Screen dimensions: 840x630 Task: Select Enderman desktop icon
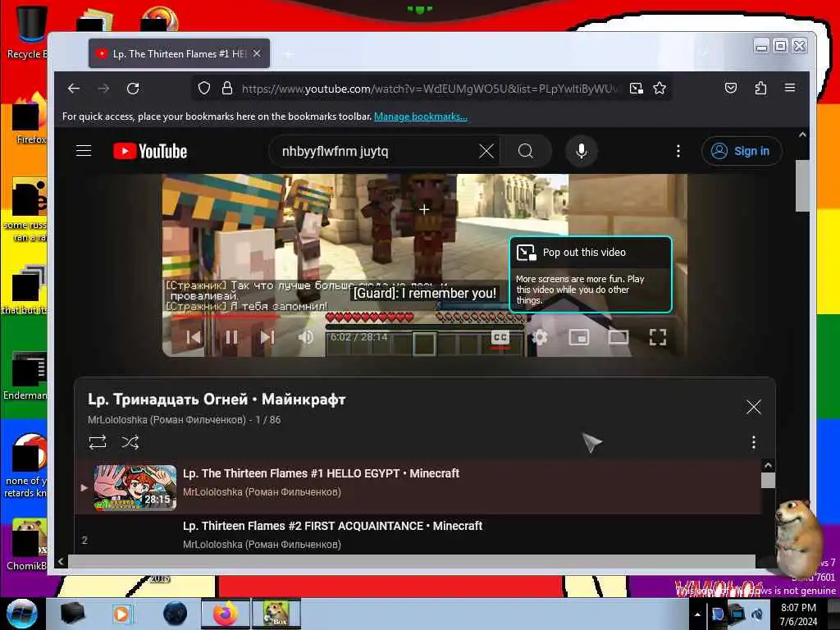tap(25, 376)
